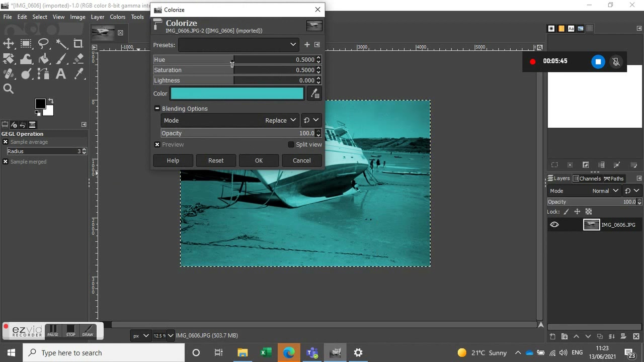644x362 pixels.
Task: Open the Presets dropdown in Colorize
Action: click(238, 45)
